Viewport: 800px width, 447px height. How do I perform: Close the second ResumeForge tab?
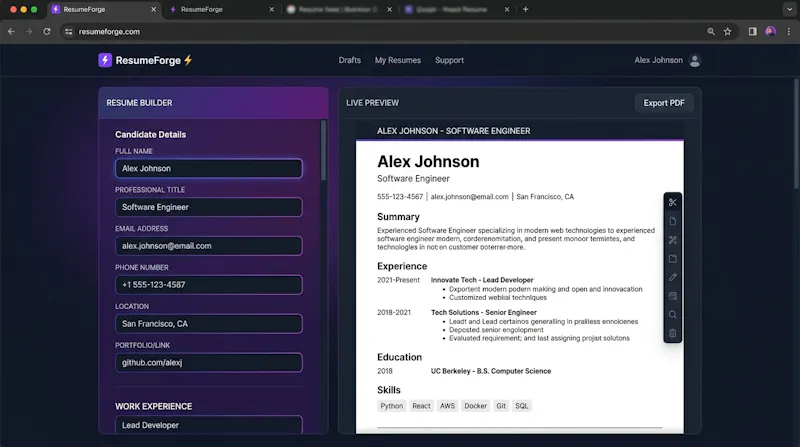click(x=271, y=9)
